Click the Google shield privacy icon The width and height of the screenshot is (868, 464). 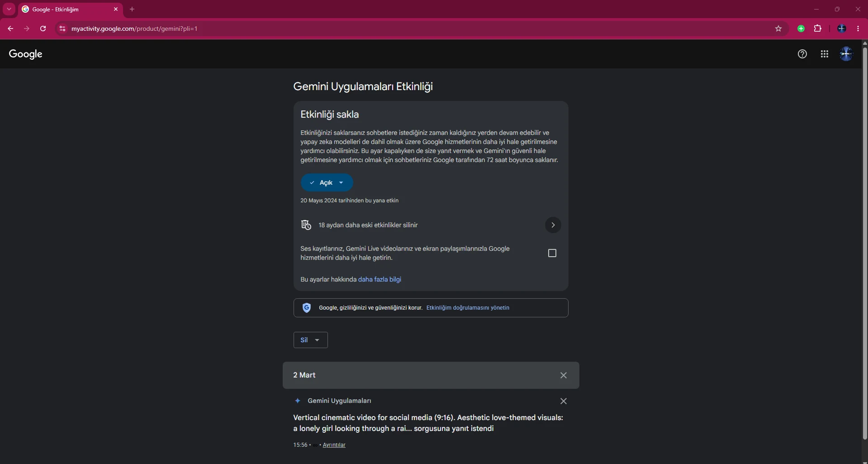pyautogui.click(x=307, y=308)
